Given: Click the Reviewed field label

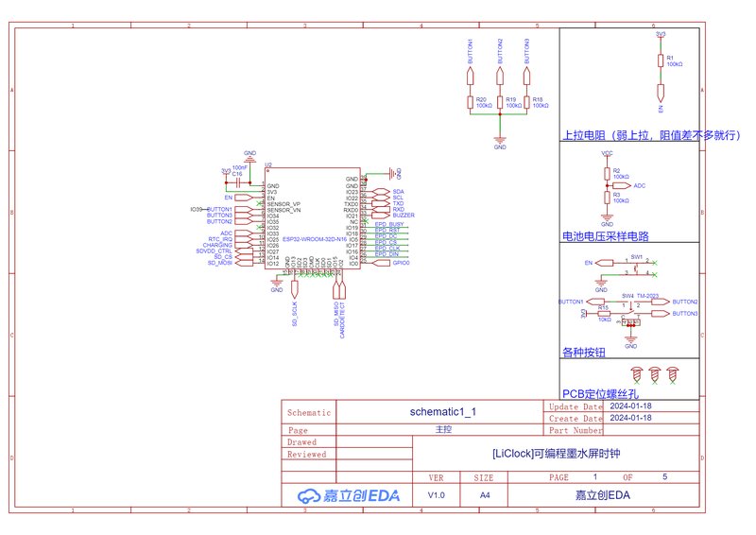Looking at the screenshot, I should pyautogui.click(x=306, y=455).
